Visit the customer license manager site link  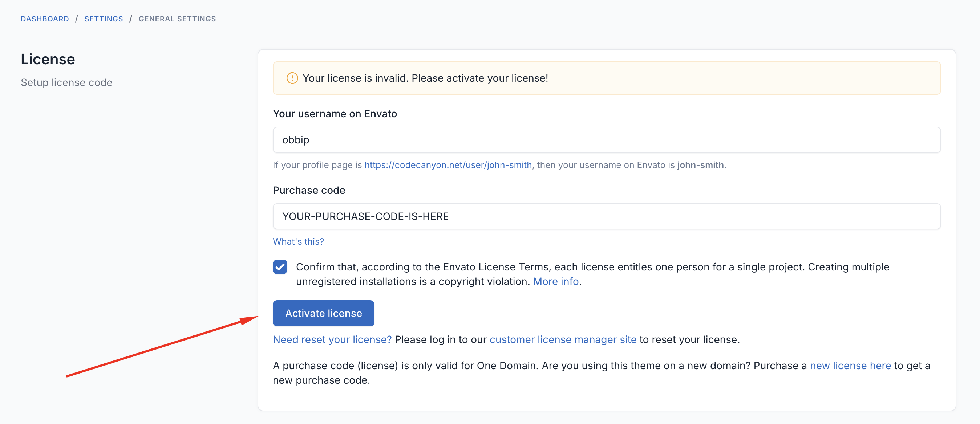click(x=563, y=339)
